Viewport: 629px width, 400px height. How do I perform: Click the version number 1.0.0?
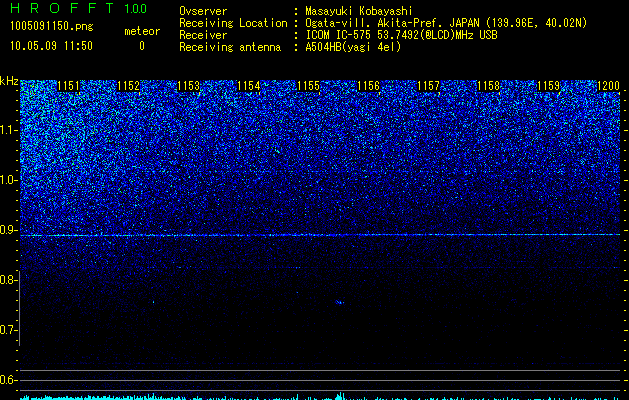coord(135,8)
